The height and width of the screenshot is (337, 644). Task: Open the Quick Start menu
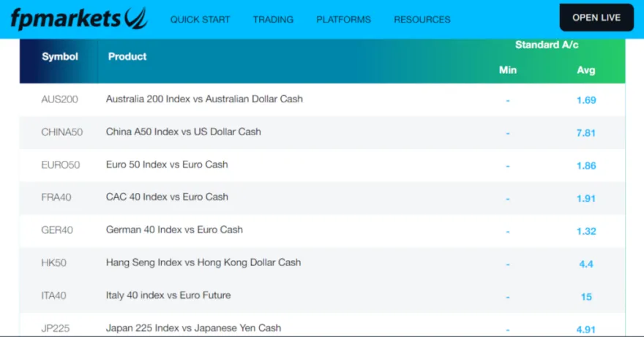[x=200, y=20]
